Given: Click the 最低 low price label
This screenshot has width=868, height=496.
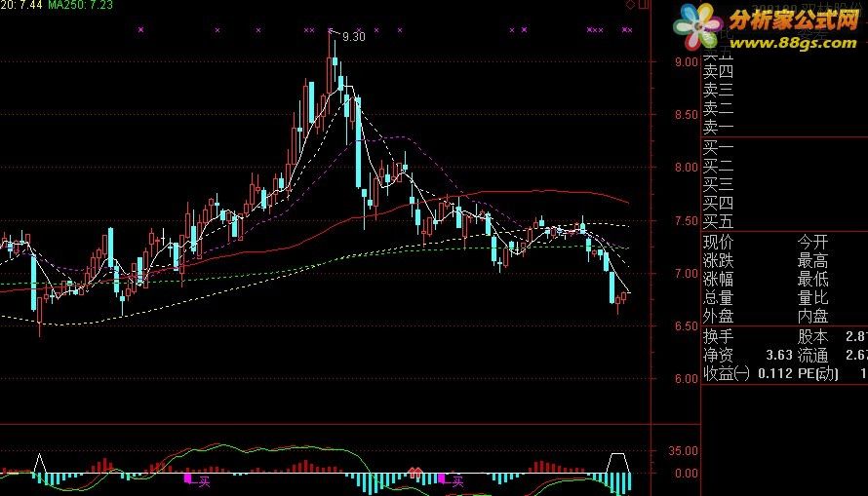Looking at the screenshot, I should [x=812, y=280].
